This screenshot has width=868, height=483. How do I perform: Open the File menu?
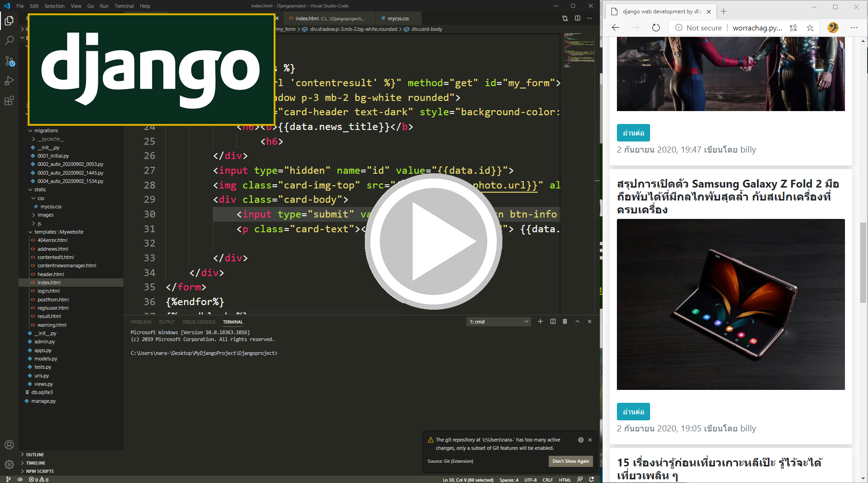tap(20, 6)
